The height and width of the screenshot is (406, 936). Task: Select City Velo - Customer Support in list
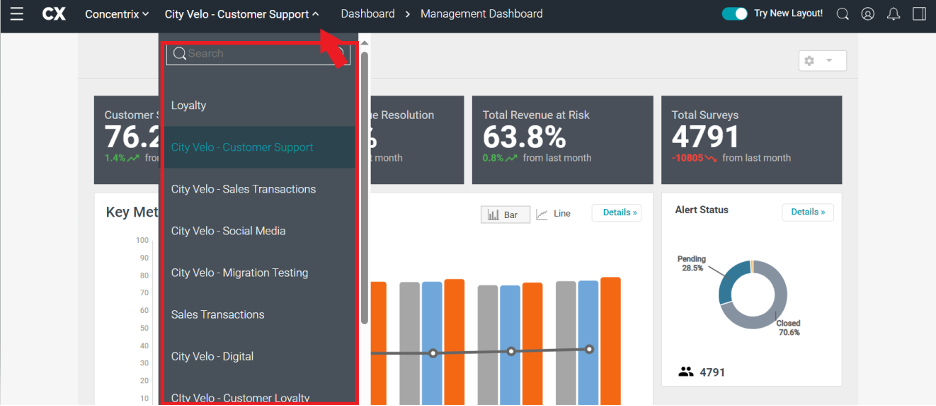tap(260, 147)
